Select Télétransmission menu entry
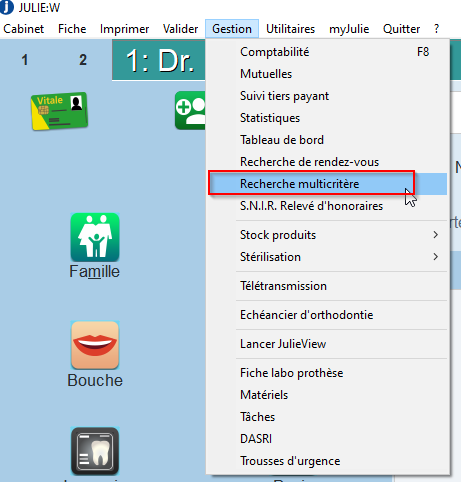The height and width of the screenshot is (482, 461). (328, 286)
